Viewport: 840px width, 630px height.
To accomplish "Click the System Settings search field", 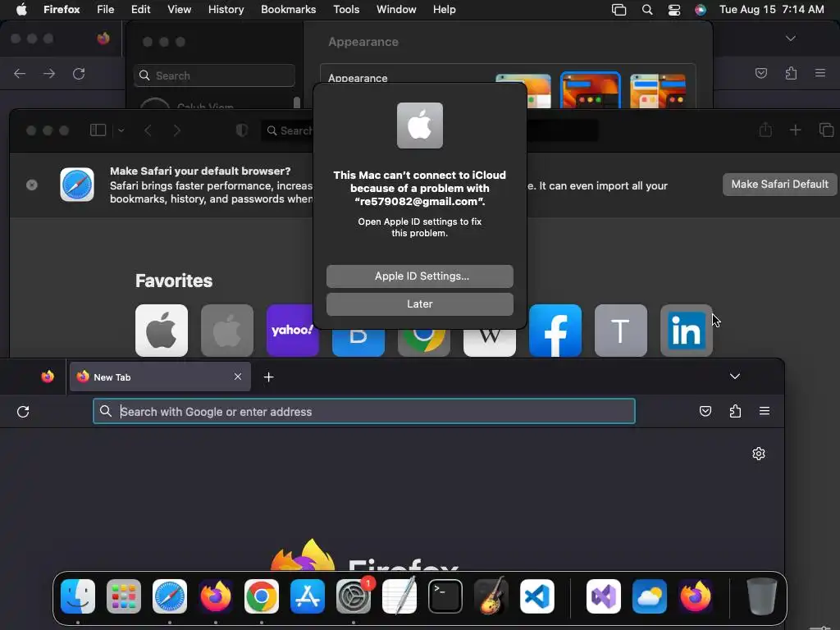I will tap(214, 75).
